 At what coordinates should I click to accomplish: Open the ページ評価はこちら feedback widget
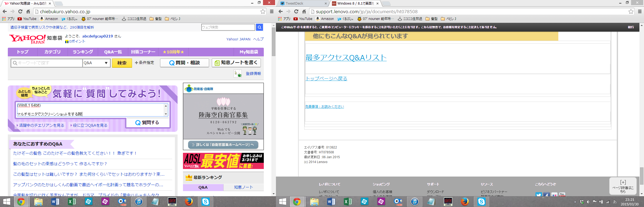(x=623, y=186)
